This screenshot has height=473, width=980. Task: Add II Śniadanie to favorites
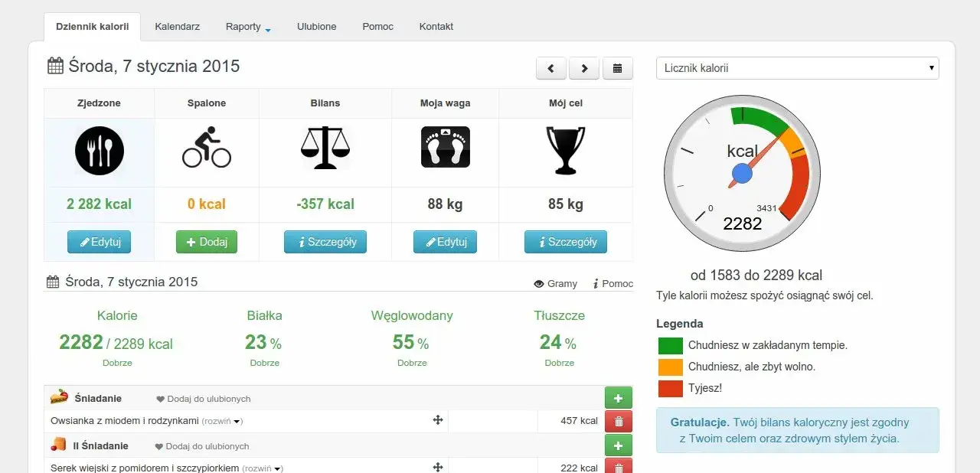point(203,446)
